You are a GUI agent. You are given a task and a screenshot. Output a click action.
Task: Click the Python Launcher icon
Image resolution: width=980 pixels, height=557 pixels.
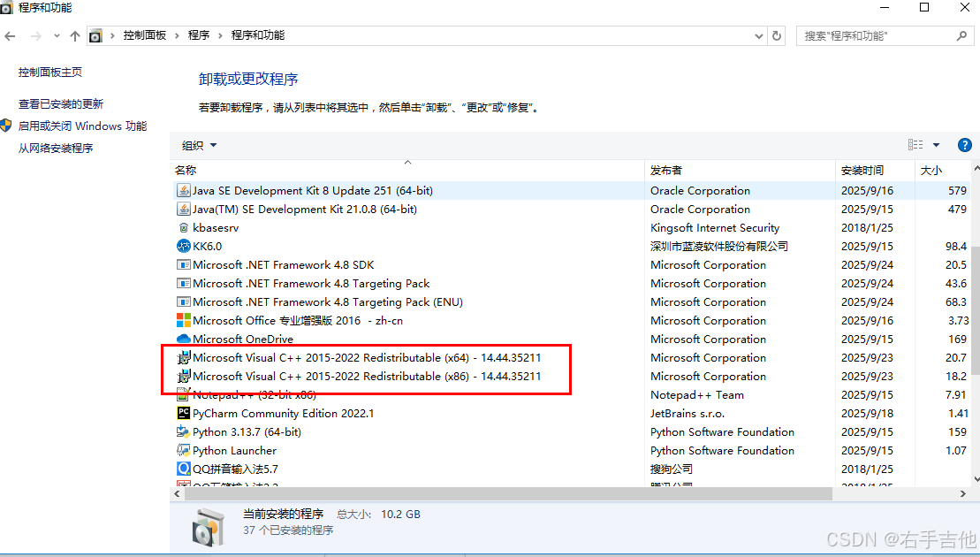click(183, 451)
